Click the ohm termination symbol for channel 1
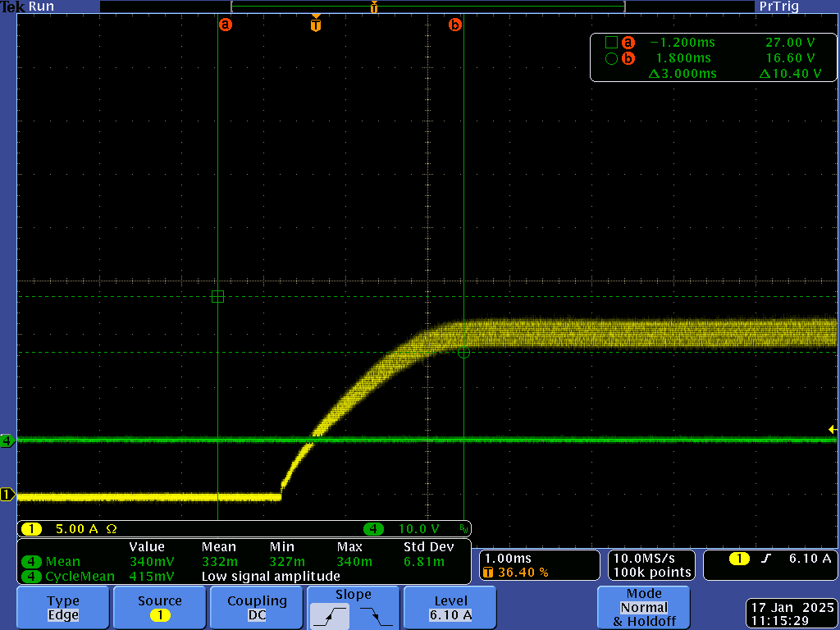 [x=112, y=529]
